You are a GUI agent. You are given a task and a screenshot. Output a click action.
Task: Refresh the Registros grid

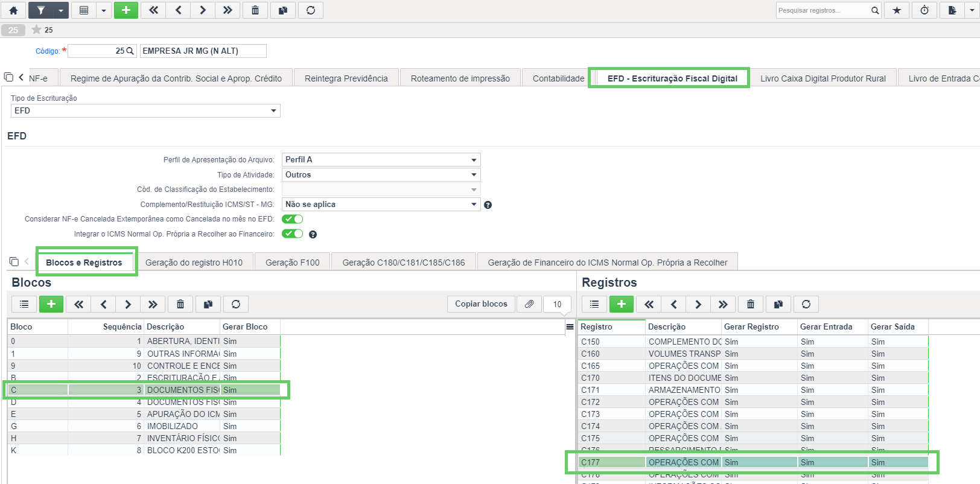pyautogui.click(x=806, y=304)
